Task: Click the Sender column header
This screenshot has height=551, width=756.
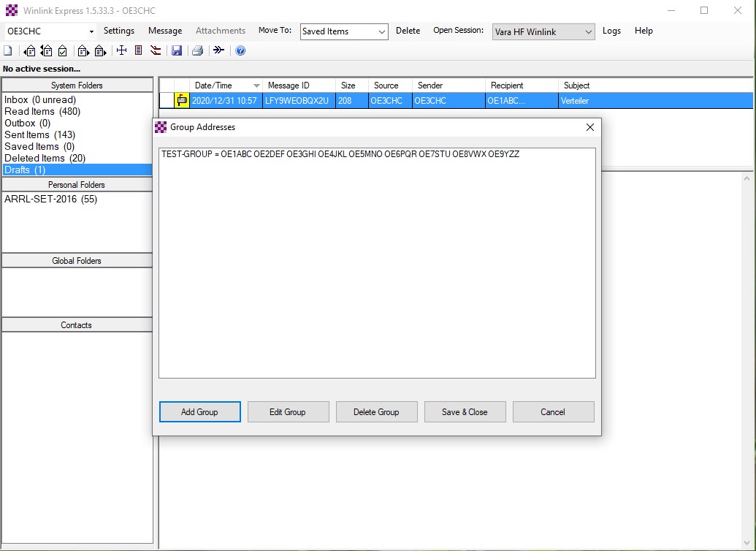Action: click(449, 85)
